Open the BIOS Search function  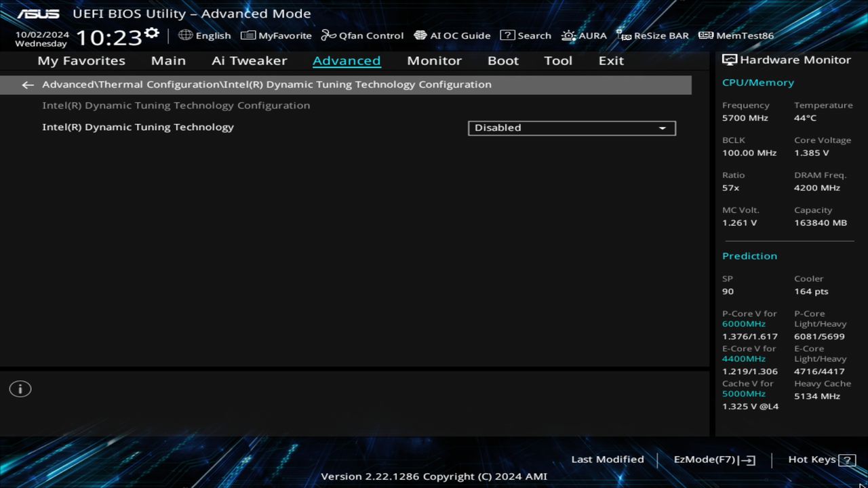[526, 35]
